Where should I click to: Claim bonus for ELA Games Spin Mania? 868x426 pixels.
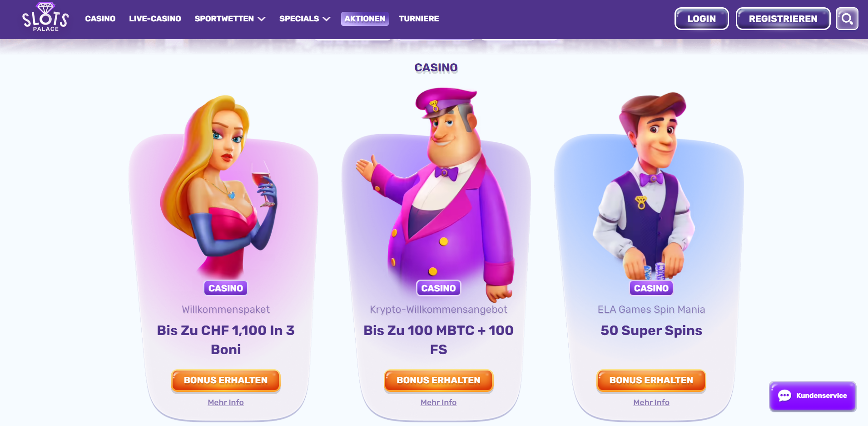(651, 381)
